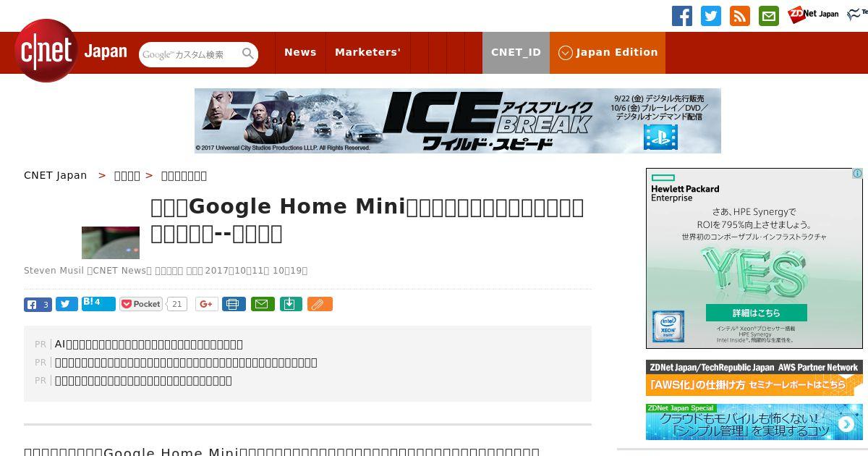The height and width of the screenshot is (456, 868).
Task: Open the second PR link
Action: pos(186,362)
